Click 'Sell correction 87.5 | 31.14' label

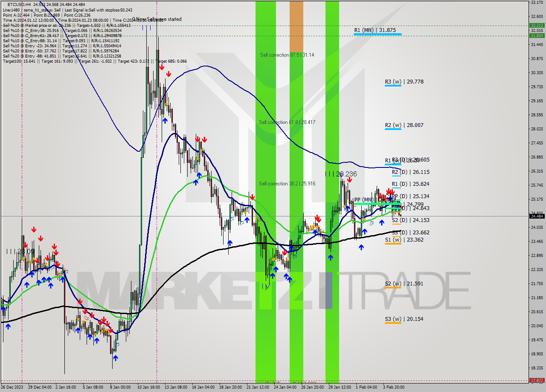pyautogui.click(x=287, y=55)
